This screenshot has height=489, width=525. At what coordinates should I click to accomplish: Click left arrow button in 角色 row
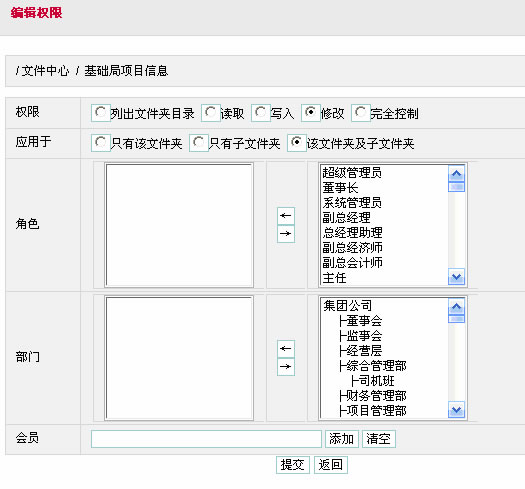(x=286, y=216)
